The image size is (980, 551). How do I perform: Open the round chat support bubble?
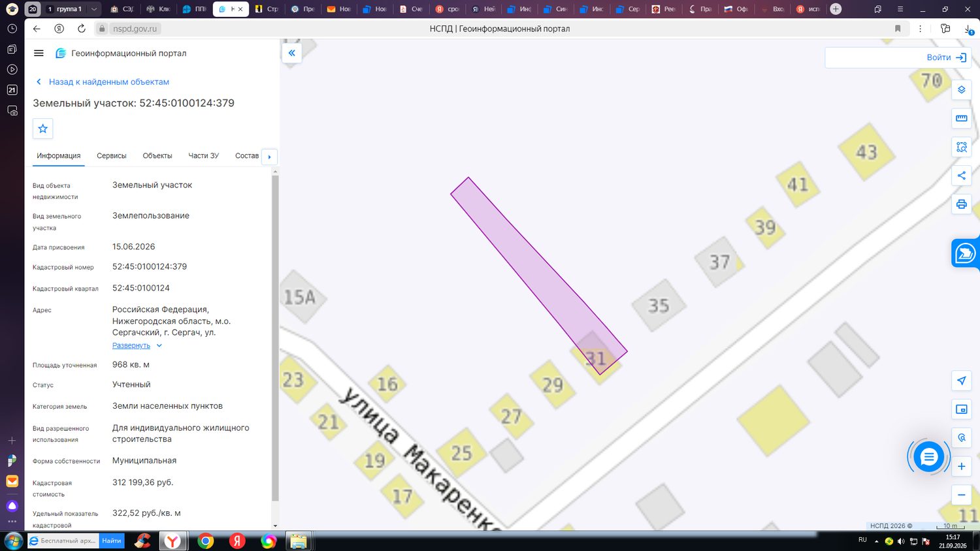pyautogui.click(x=928, y=457)
